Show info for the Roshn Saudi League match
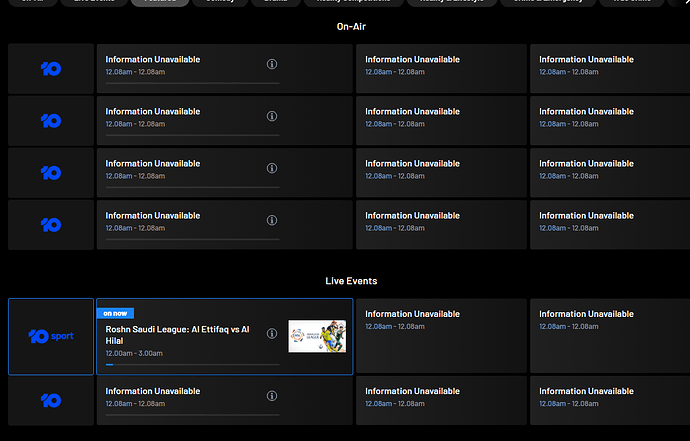The width and height of the screenshot is (690, 441). [x=272, y=334]
